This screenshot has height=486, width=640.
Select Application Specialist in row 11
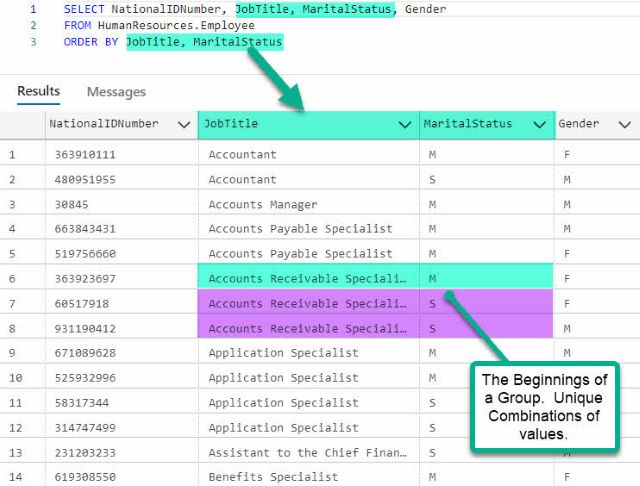284,403
